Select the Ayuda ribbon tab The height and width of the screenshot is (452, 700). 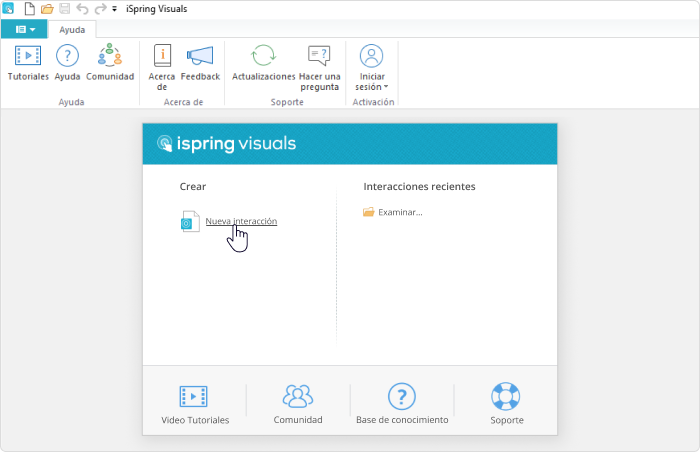72,29
